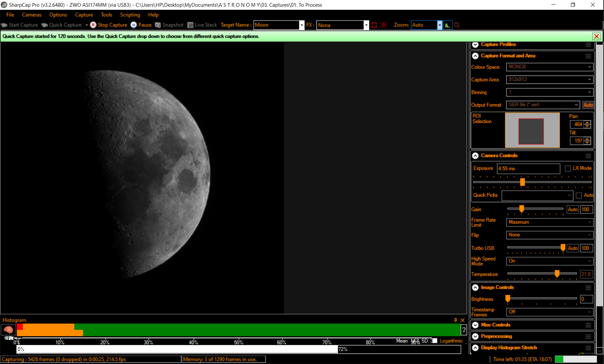Open the Scripting menu

(130, 14)
